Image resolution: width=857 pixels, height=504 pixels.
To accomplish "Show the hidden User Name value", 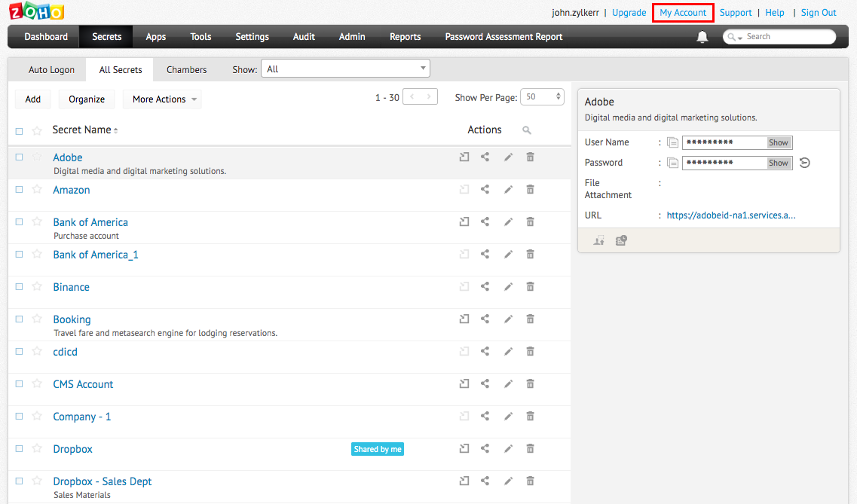I will tap(779, 142).
